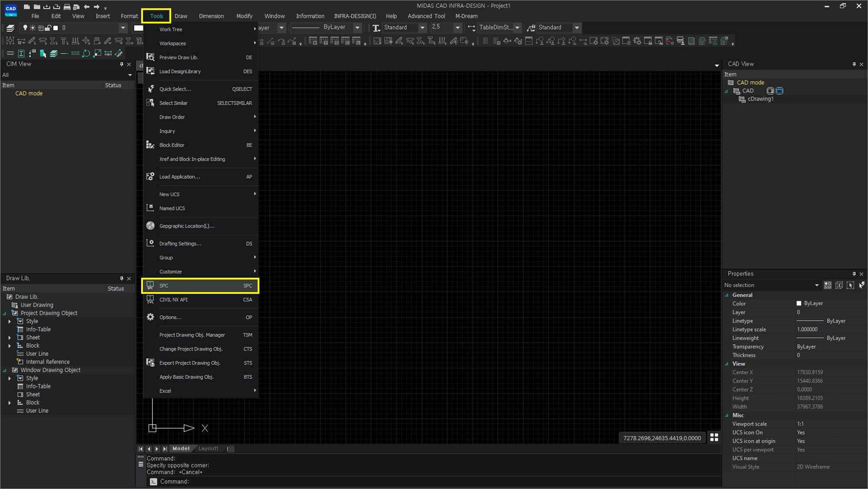Click the command prompt icon in command line

153,481
